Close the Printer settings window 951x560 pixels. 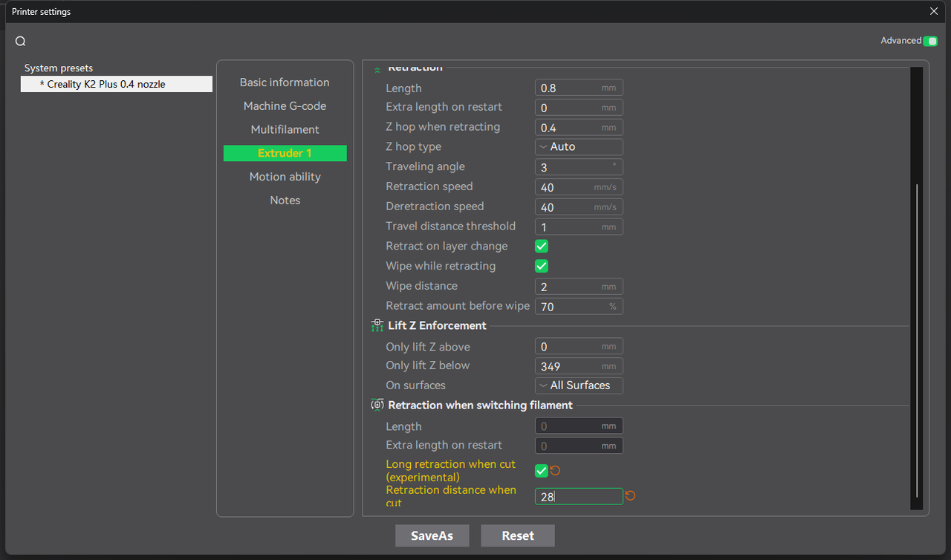pos(934,11)
